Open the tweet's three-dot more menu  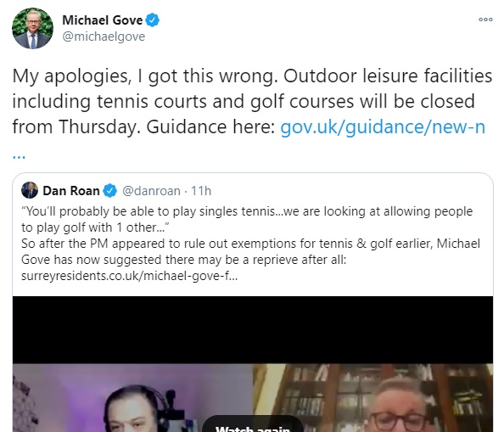pyautogui.click(x=485, y=20)
